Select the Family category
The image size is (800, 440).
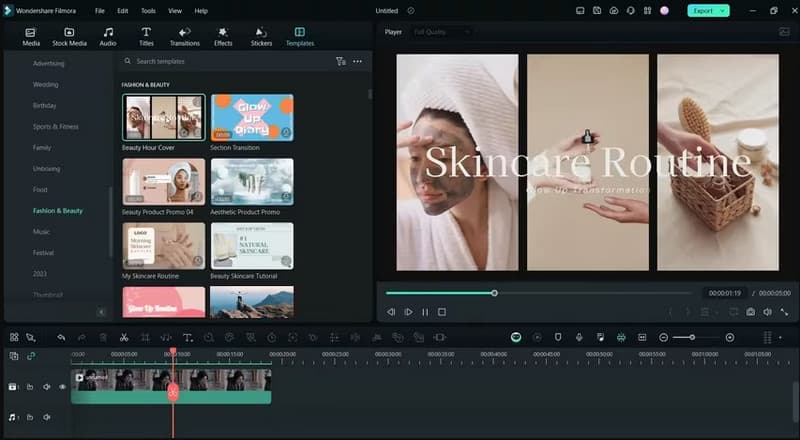pyautogui.click(x=42, y=148)
